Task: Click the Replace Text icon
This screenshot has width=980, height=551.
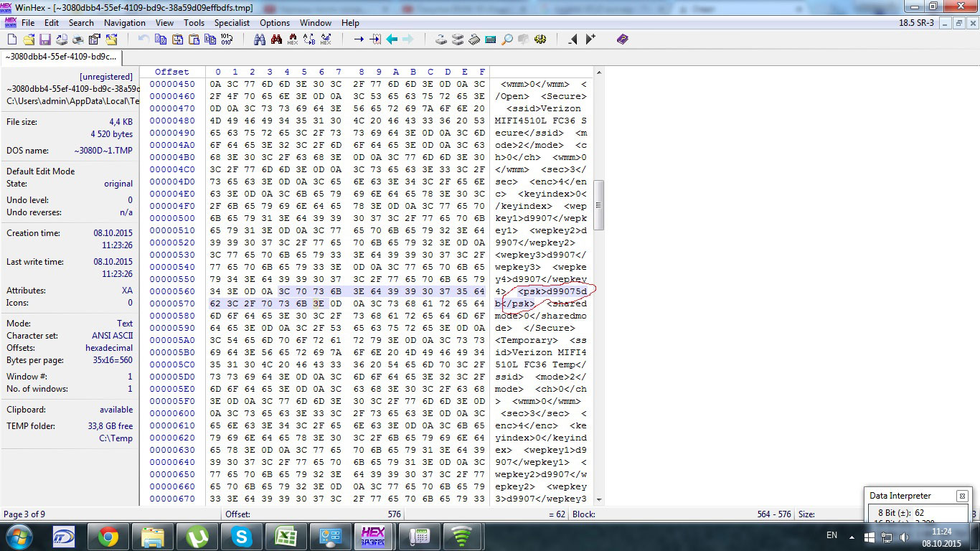Action: click(x=309, y=39)
